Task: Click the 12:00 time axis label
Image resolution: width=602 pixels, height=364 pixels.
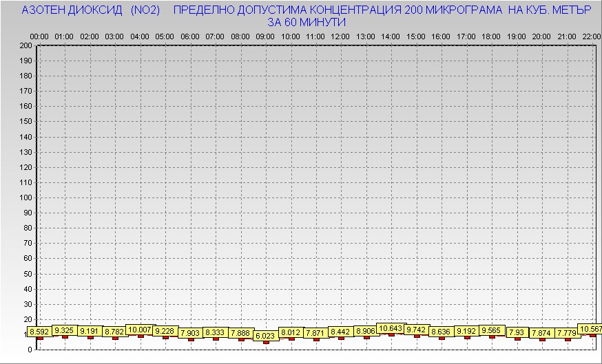Action: tap(340, 36)
